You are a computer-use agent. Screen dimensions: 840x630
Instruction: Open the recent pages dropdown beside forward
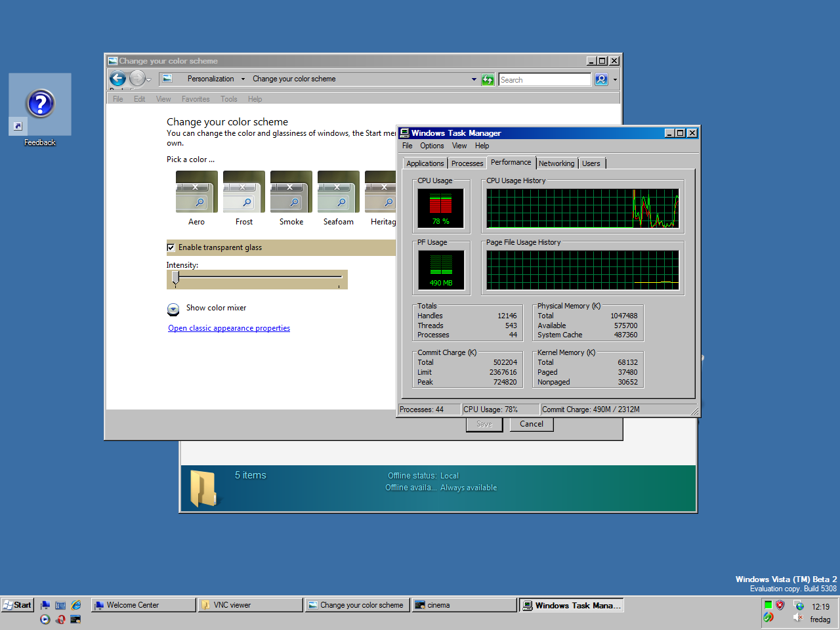click(149, 79)
